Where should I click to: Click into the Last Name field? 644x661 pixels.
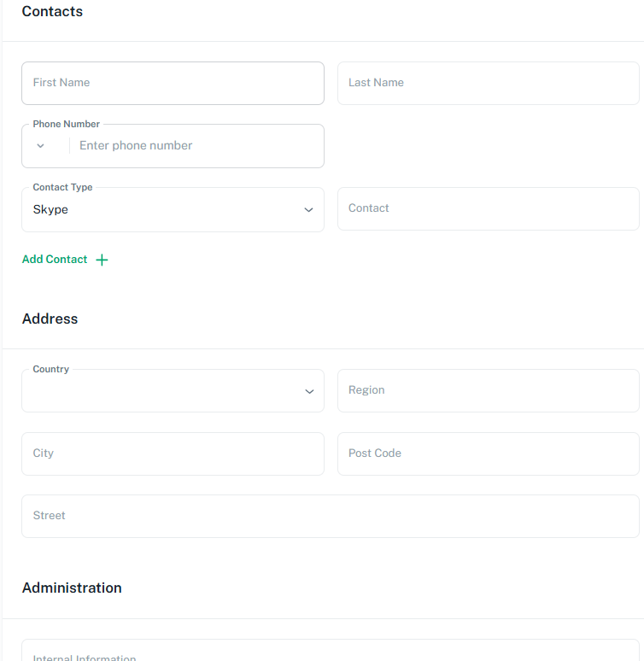point(488,83)
